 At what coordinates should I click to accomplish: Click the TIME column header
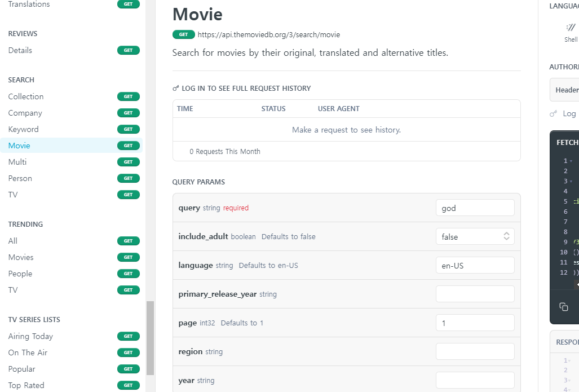(185, 109)
